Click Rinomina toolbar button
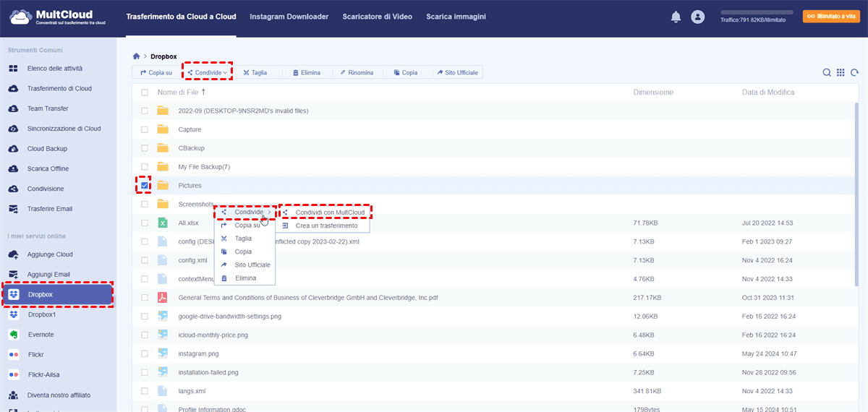The width and height of the screenshot is (868, 412). (357, 72)
